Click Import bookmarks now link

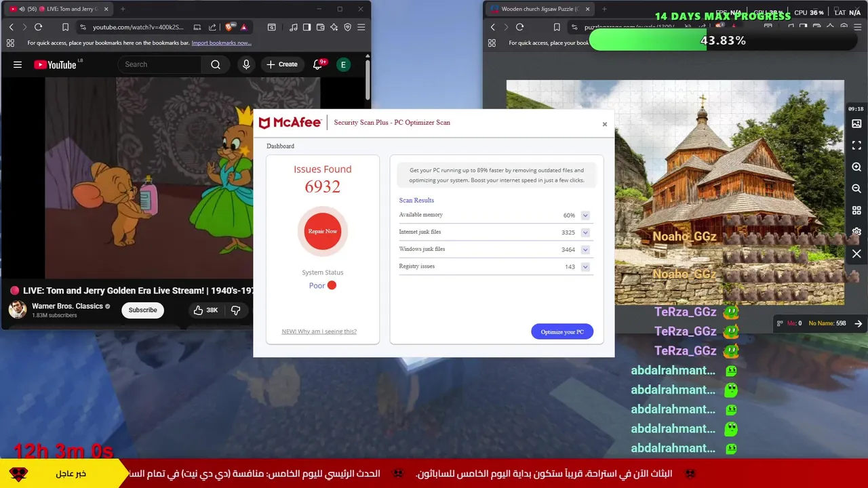coord(221,43)
